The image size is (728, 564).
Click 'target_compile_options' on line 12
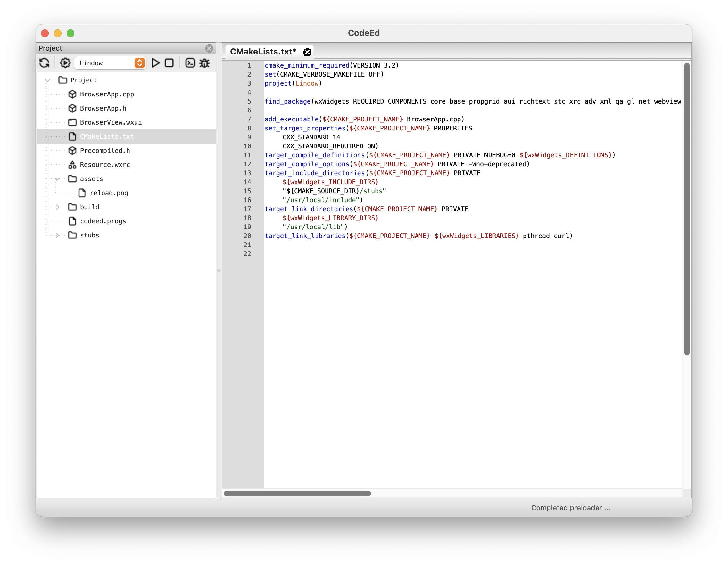tap(307, 164)
